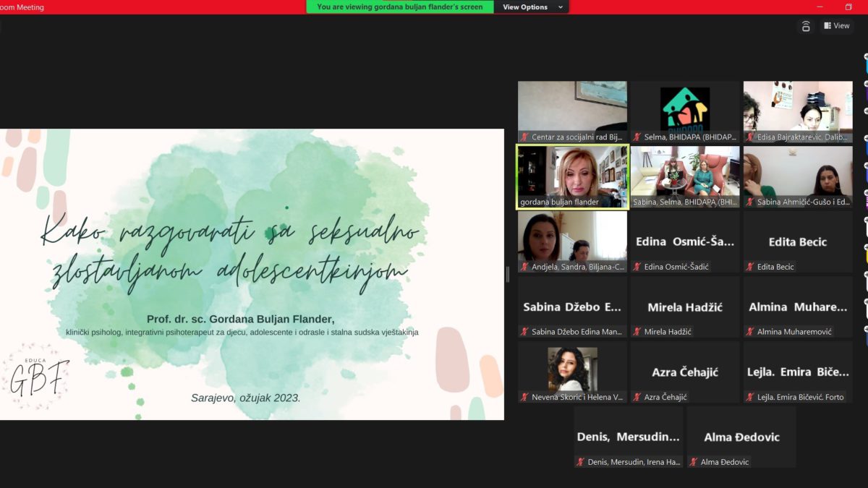Click the screen-sharing notification banner

tap(400, 7)
